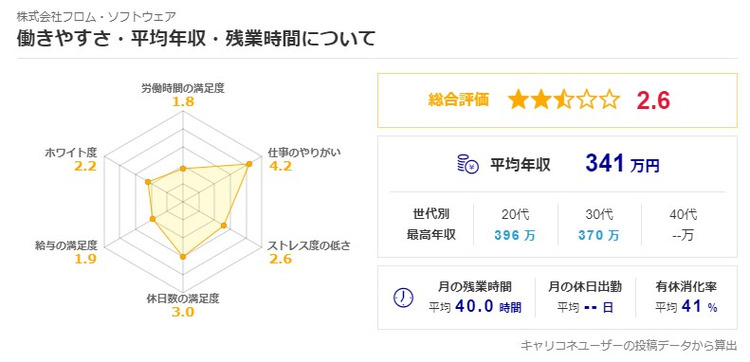The height and width of the screenshot is (362, 750).
Task: Click the 仕事のやりがい data point on radar chart
Action: (x=249, y=164)
